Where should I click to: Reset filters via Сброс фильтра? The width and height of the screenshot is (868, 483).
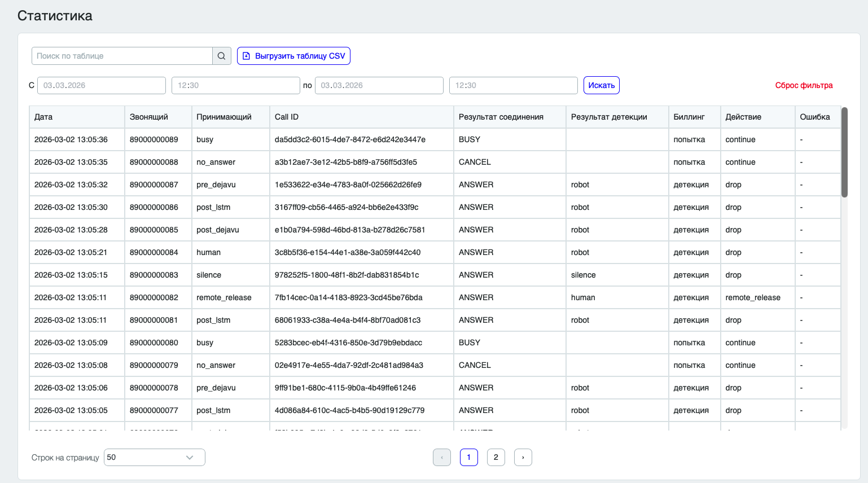(804, 85)
